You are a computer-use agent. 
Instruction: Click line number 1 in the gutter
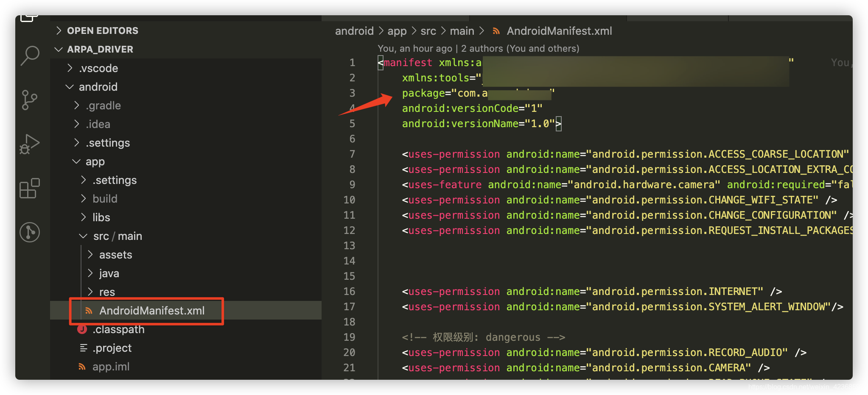pyautogui.click(x=352, y=63)
